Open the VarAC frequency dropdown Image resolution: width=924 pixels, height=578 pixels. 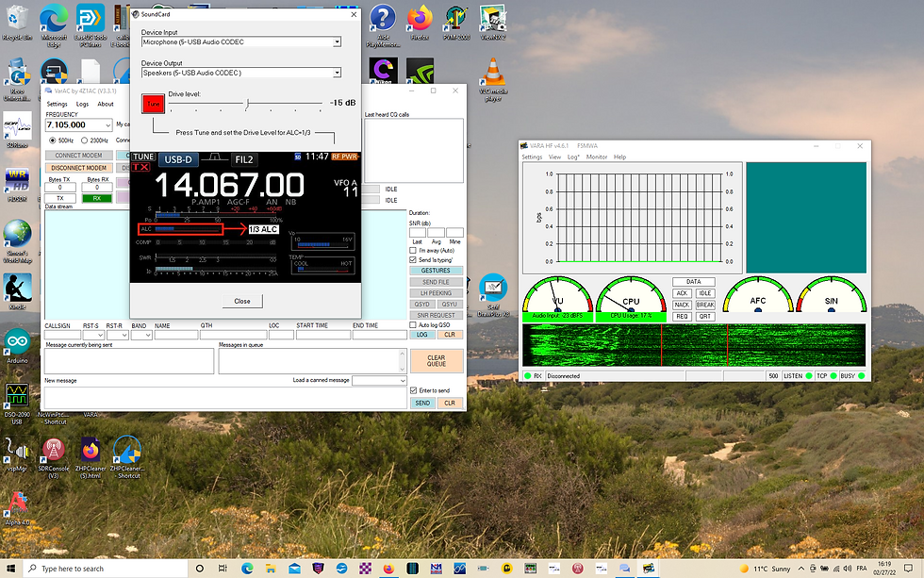point(107,124)
